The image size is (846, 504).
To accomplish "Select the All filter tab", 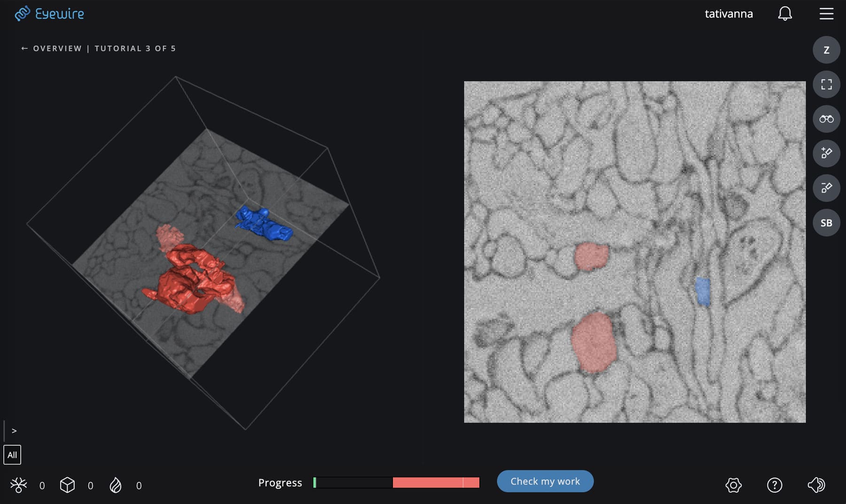I will pyautogui.click(x=12, y=455).
